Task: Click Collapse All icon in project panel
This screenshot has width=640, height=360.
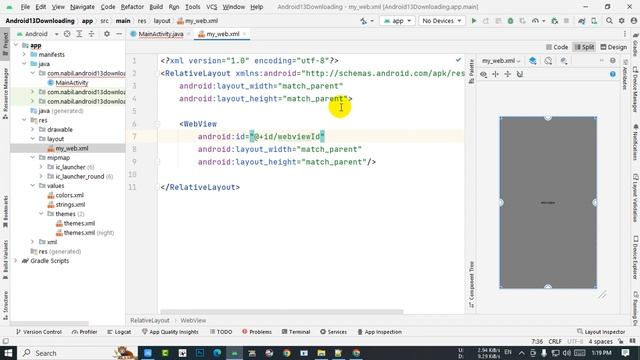Action: [x=91, y=34]
